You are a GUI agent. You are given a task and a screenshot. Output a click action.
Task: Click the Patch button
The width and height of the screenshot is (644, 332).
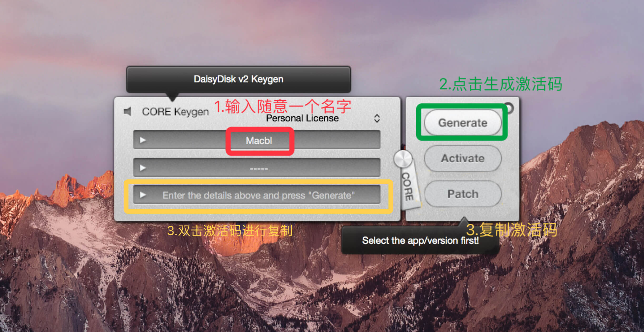point(463,194)
